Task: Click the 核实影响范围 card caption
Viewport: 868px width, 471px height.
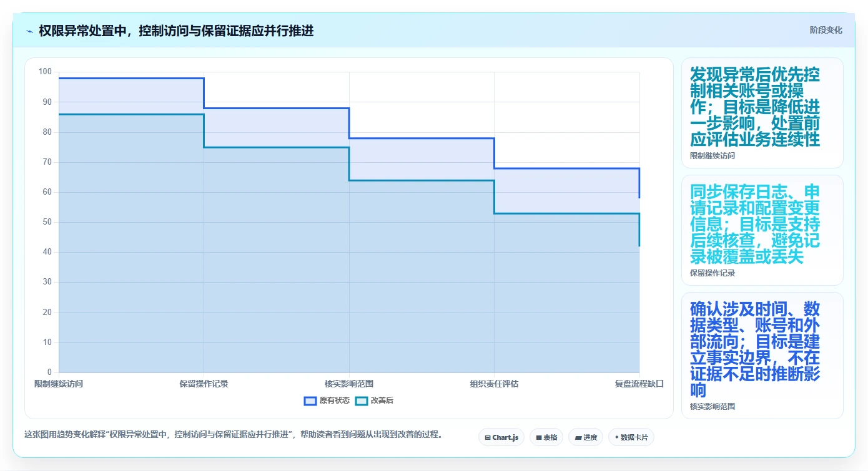Action: click(713, 407)
